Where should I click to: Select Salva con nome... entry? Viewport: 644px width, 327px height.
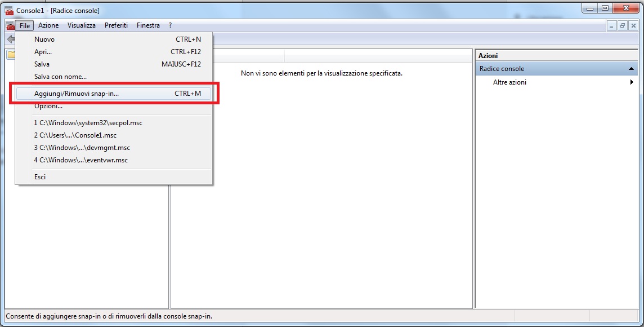coord(114,77)
